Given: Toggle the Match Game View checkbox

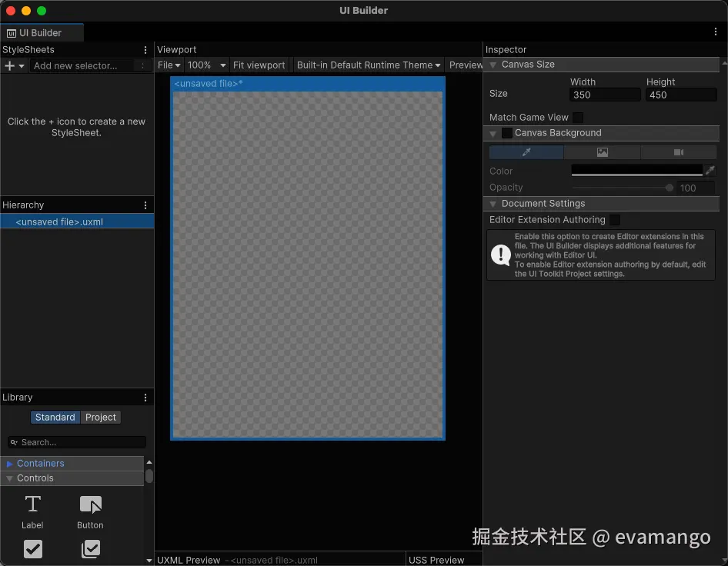Looking at the screenshot, I should pyautogui.click(x=578, y=118).
